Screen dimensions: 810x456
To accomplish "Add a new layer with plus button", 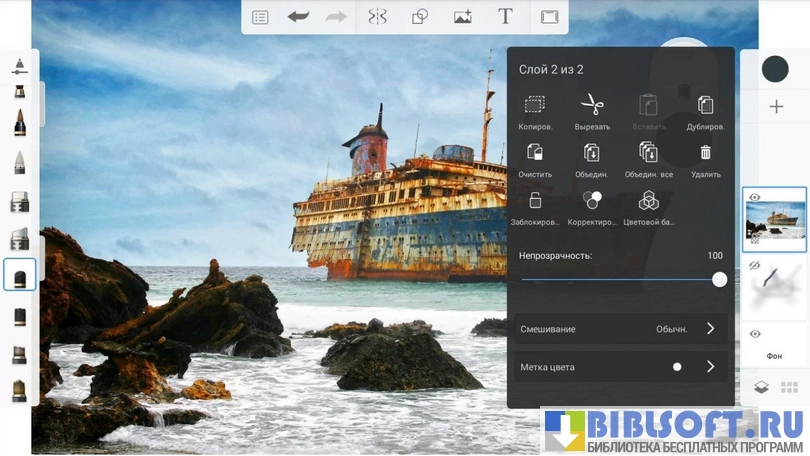I will [776, 107].
